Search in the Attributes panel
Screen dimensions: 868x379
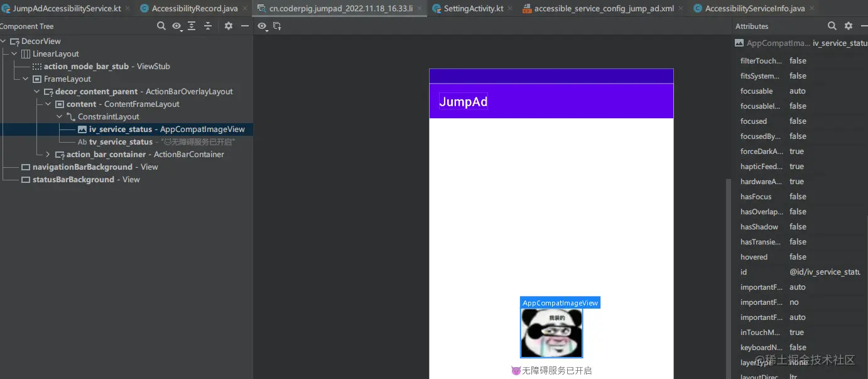[x=832, y=26]
